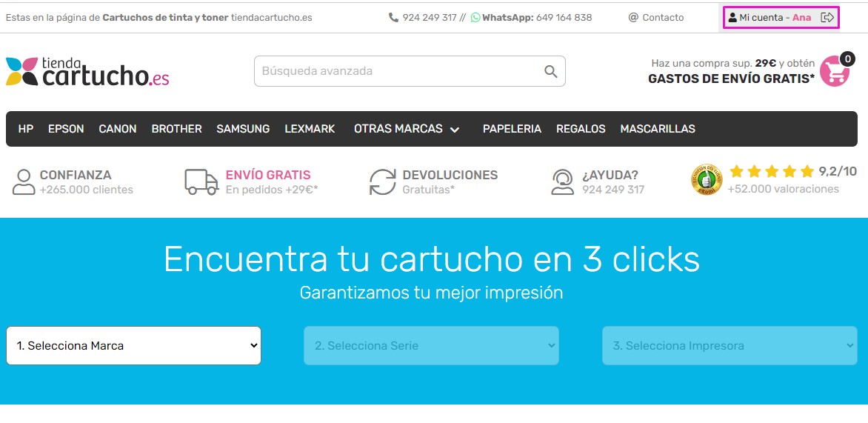868x423 pixels.
Task: Click the GASTOS DE ENVÍO GRATIS* text
Action: tap(731, 79)
